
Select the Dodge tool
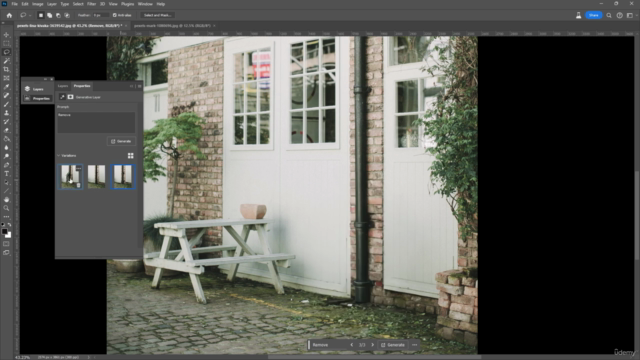point(6,156)
